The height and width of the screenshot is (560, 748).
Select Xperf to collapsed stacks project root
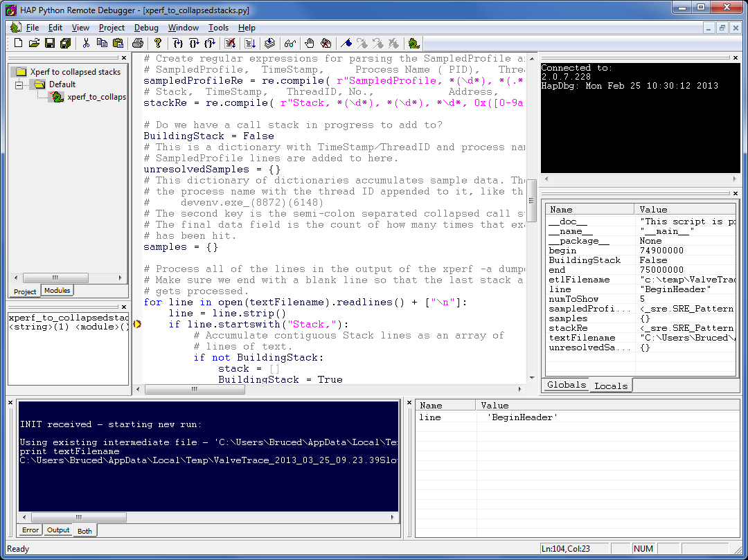click(75, 72)
